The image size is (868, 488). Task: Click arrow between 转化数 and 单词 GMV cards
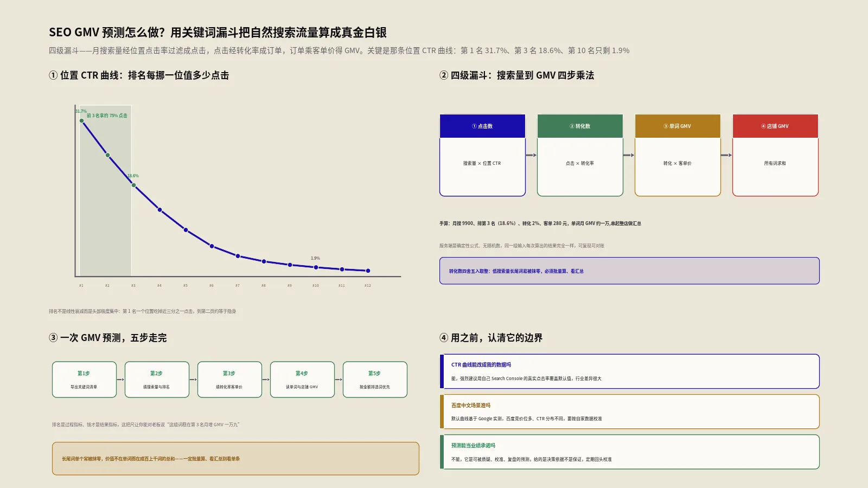click(x=629, y=155)
